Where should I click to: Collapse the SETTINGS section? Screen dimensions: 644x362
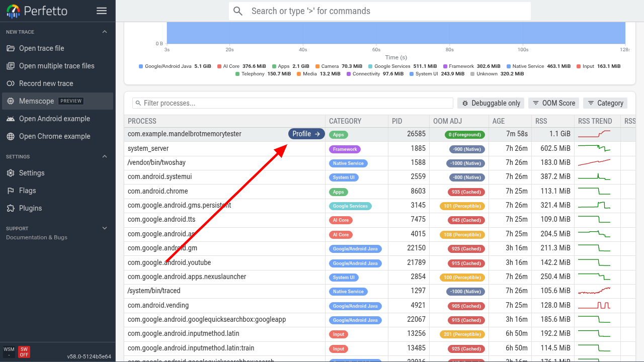click(105, 156)
